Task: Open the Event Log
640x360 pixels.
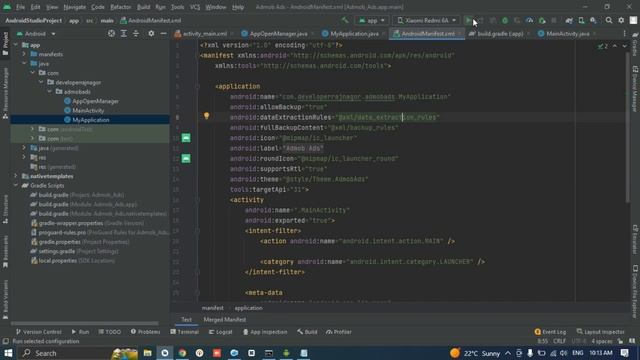Action: 550,332
